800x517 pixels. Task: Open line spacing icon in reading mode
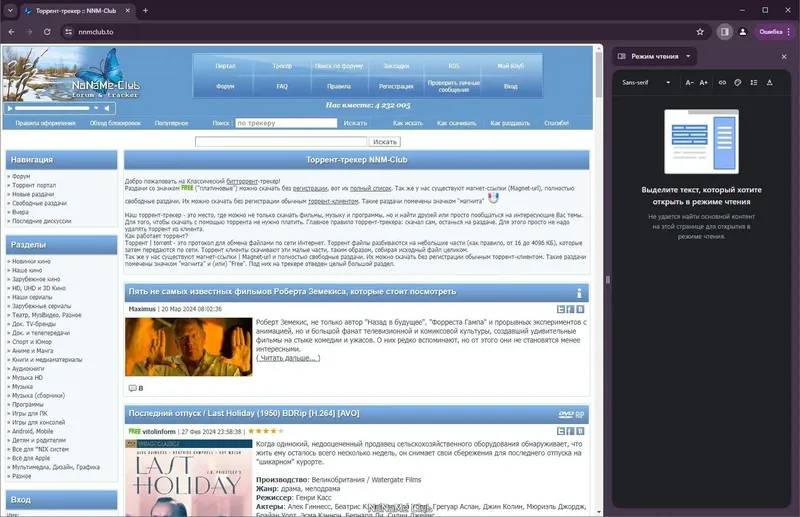point(754,83)
